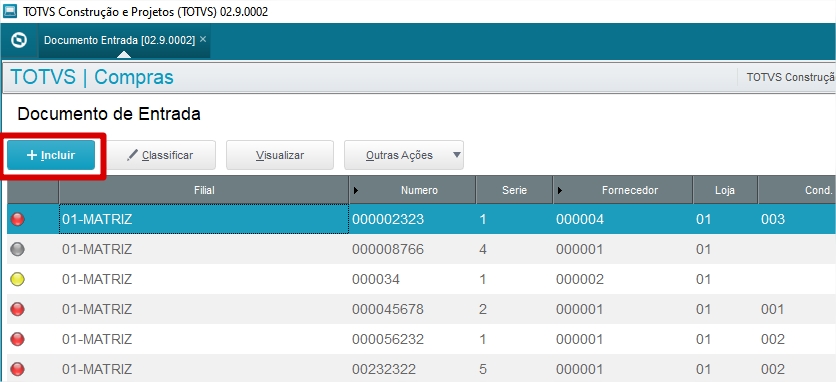This screenshot has height=382, width=836.
Task: Click the Loja column header
Action: coord(725,190)
